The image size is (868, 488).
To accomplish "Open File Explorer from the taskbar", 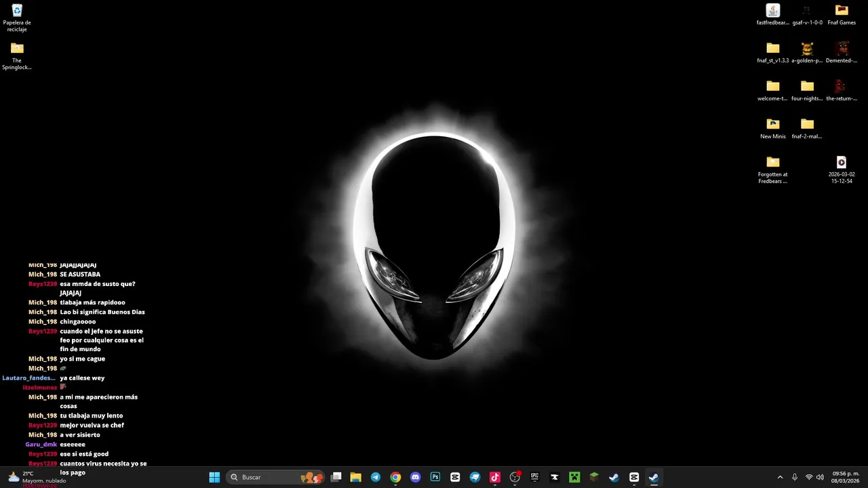I will click(355, 477).
